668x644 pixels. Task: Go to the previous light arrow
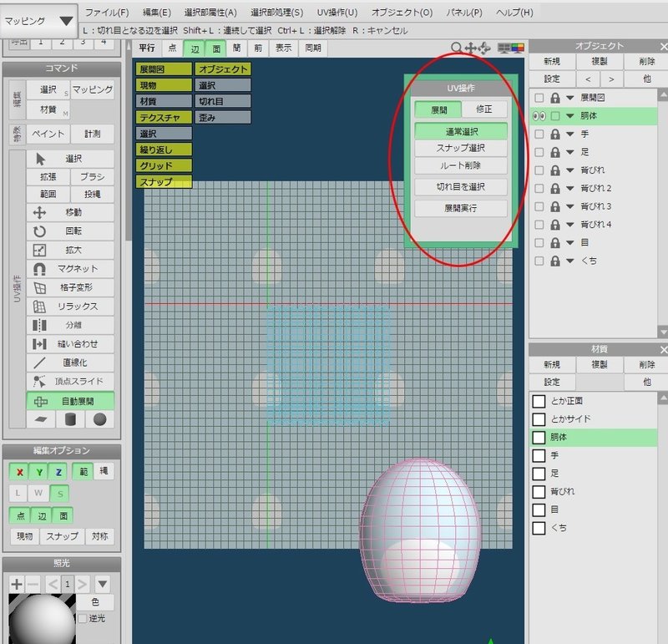point(53,584)
